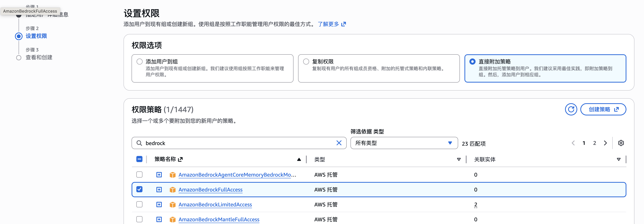This screenshot has height=224, width=644.
Task: Open the 所有类型 filter dropdown
Action: coord(404,143)
